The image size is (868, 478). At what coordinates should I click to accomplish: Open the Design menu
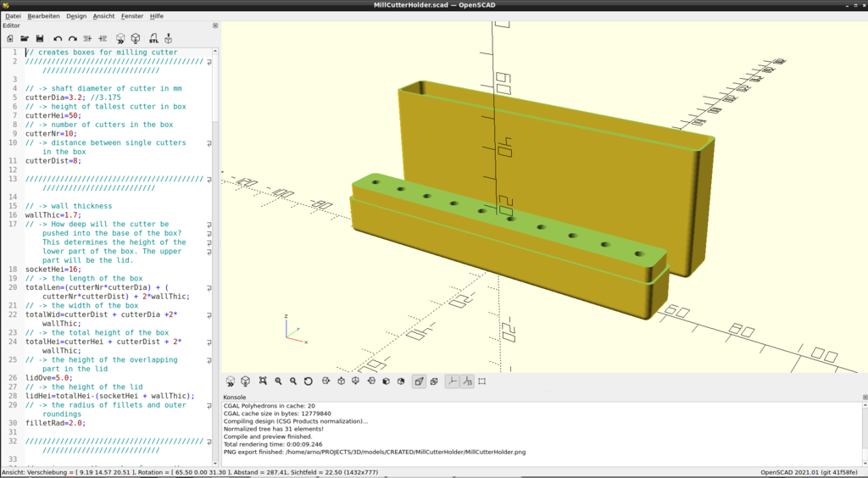coord(76,16)
